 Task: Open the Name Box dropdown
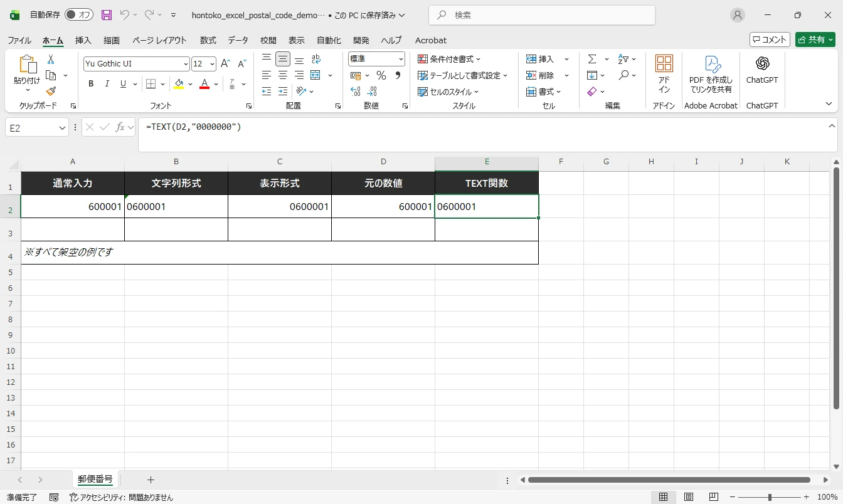tap(63, 128)
